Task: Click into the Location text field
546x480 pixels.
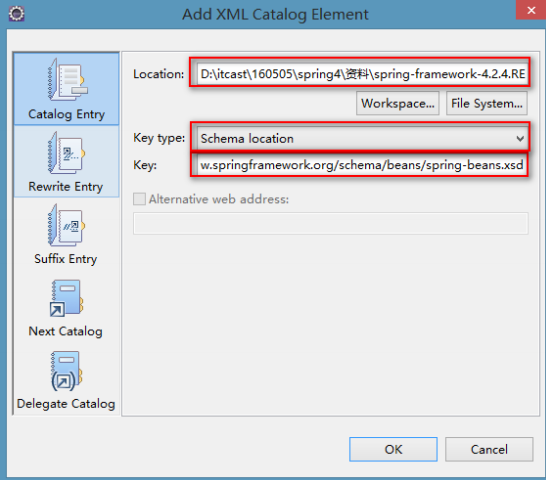Action: click(x=361, y=74)
